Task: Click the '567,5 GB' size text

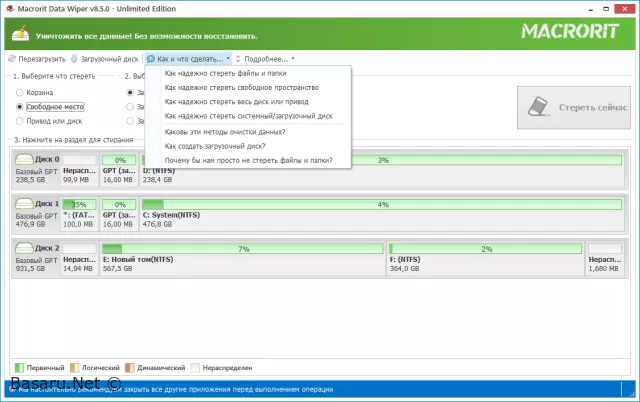Action: tap(118, 269)
